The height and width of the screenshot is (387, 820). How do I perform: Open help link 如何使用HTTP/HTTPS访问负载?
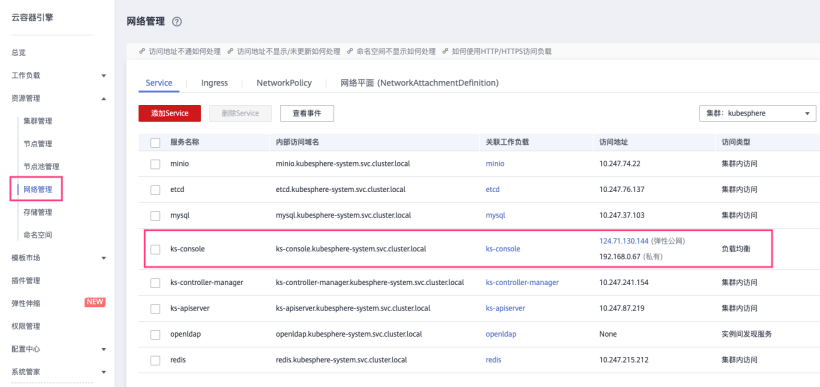(x=502, y=52)
